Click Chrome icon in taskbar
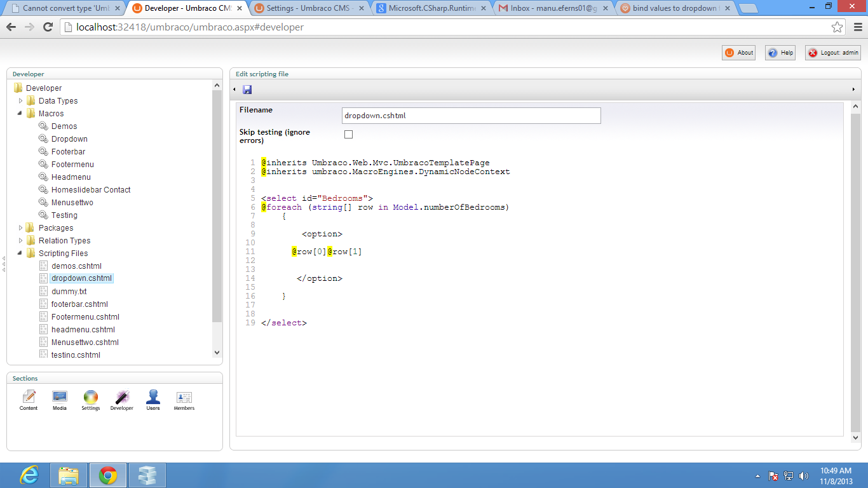 [x=107, y=475]
